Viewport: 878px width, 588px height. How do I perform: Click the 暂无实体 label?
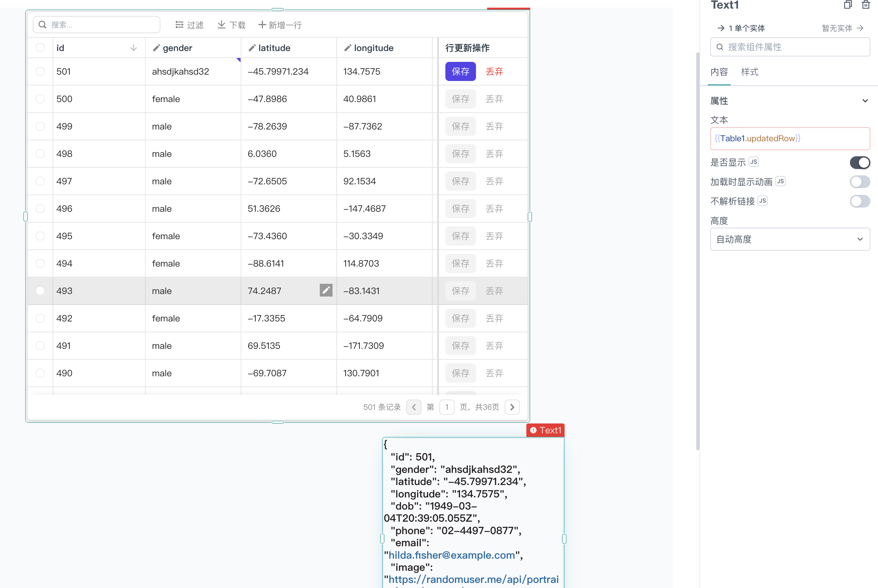coord(837,28)
